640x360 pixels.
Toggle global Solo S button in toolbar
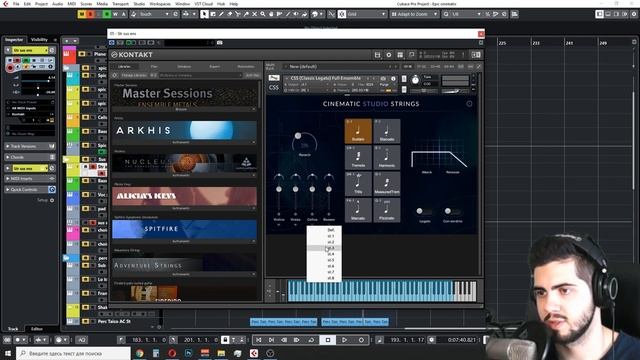point(90,14)
